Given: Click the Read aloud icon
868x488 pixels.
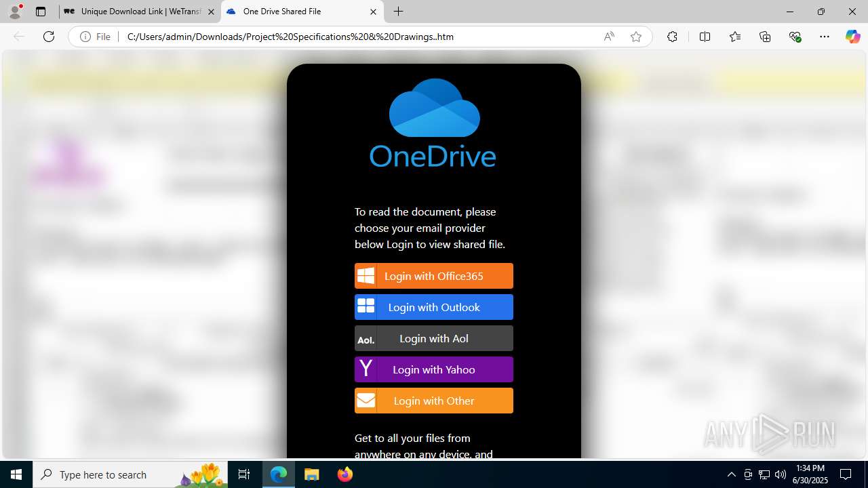Looking at the screenshot, I should (x=609, y=37).
